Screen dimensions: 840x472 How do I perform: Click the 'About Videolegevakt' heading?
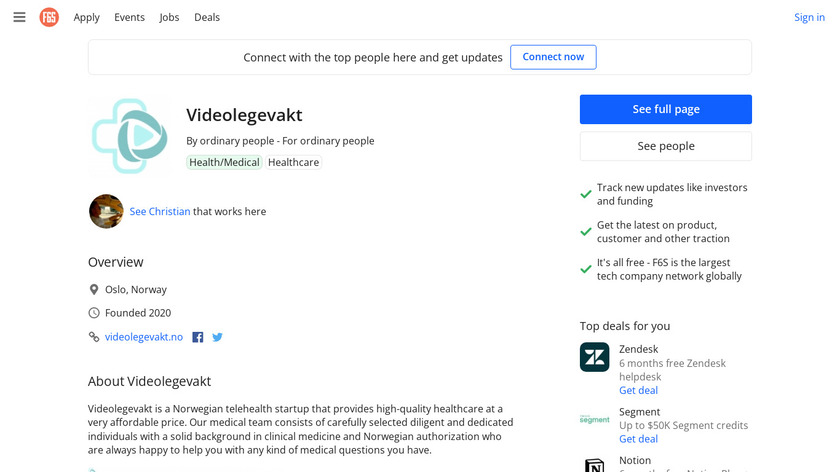click(149, 381)
